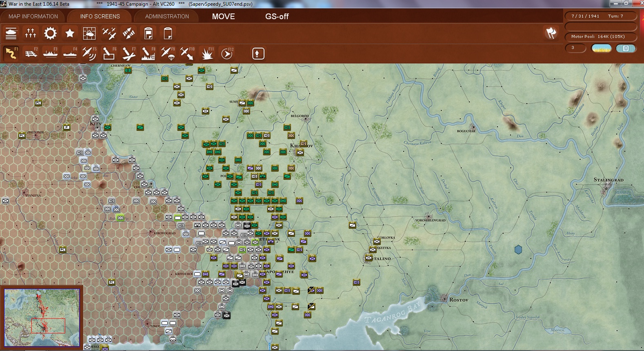644x351 pixels.
Task: Open the victory star icon
Action: (x=70, y=33)
